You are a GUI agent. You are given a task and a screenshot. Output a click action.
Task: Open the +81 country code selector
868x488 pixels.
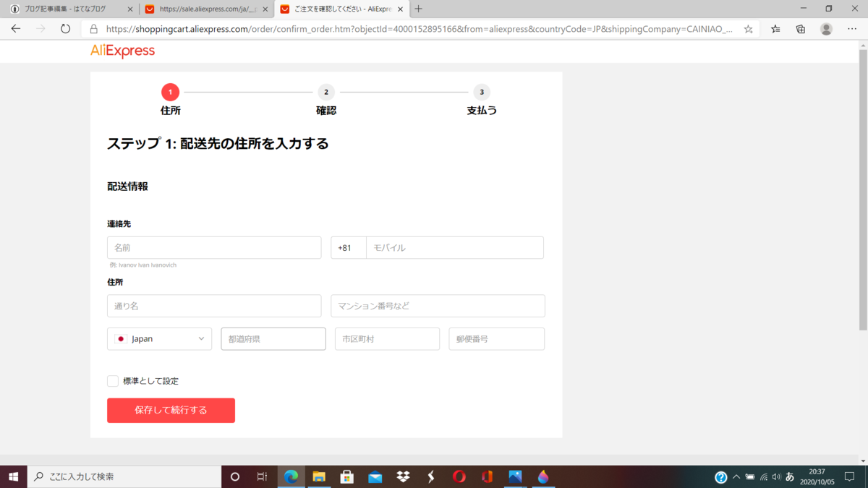(349, 247)
